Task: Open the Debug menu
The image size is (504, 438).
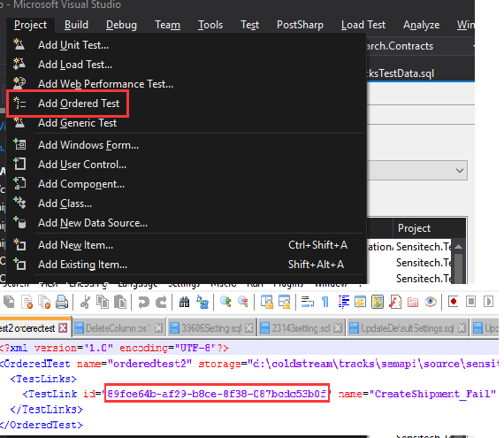Action: 121,25
